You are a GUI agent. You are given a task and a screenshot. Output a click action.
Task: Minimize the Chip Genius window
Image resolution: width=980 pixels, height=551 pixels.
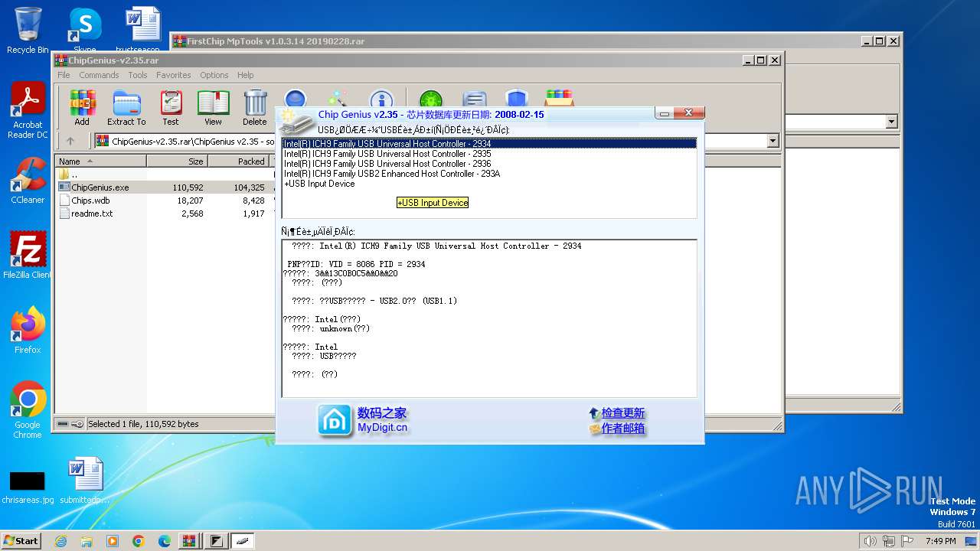(x=664, y=114)
